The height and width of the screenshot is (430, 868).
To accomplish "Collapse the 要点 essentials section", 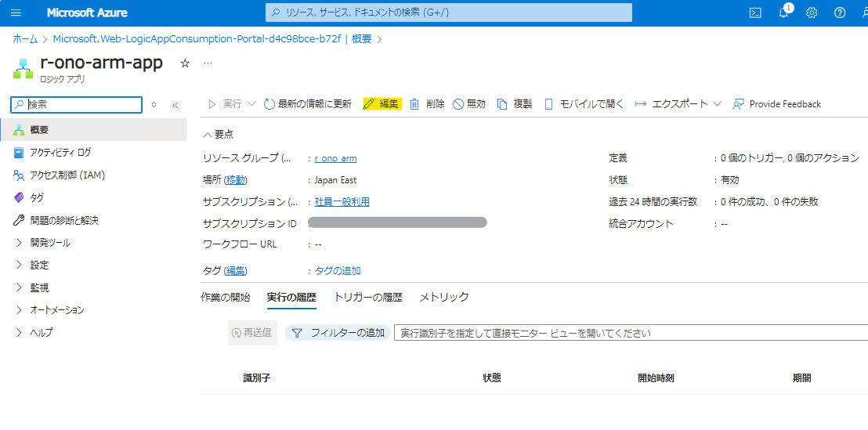I will pos(218,135).
